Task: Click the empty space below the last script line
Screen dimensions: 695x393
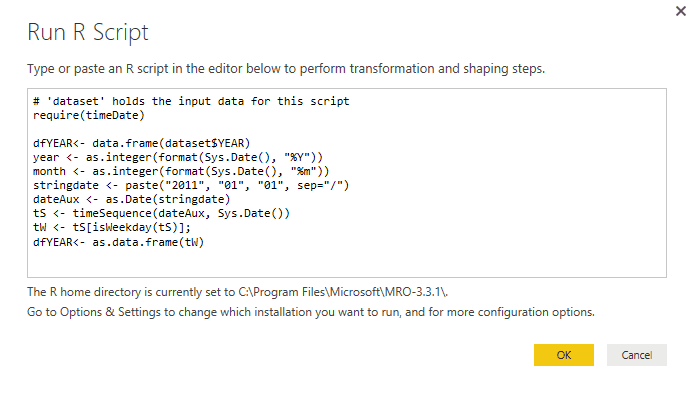Action: point(347,263)
